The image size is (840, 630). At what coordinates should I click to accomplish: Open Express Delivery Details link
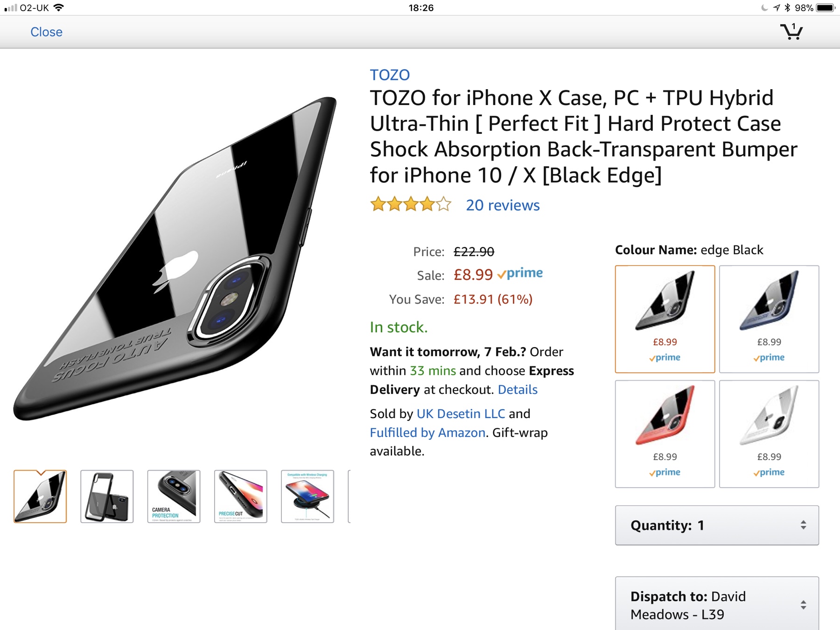pyautogui.click(x=518, y=390)
